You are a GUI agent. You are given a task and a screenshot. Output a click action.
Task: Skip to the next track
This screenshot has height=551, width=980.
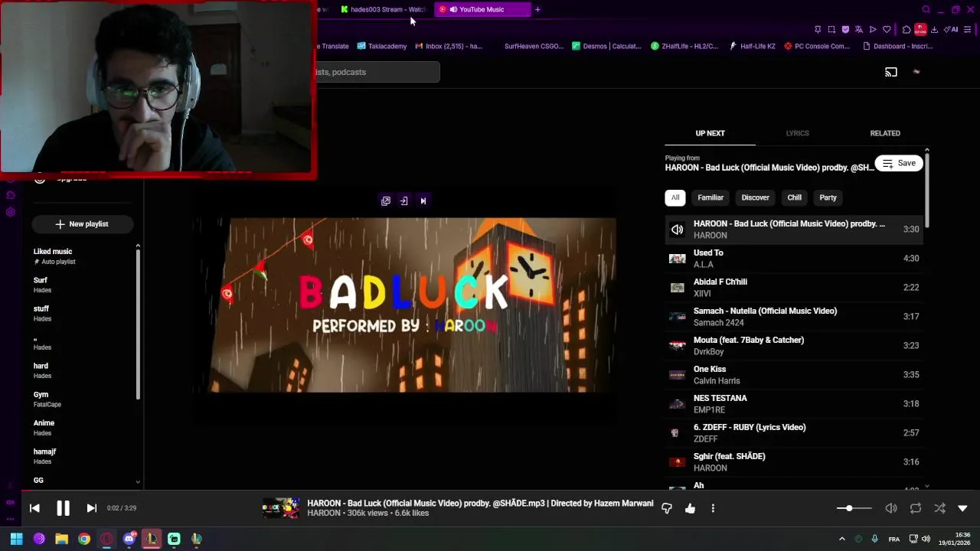(91, 508)
